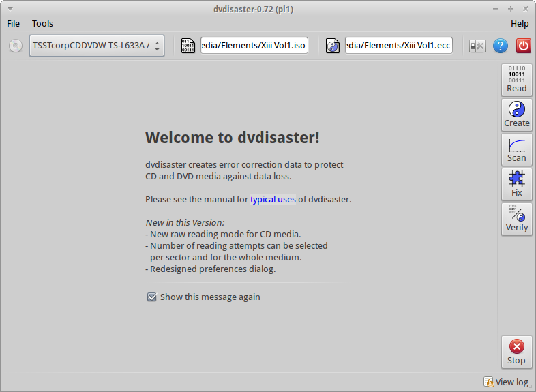Start a medium Scan
Image resolution: width=536 pixels, height=392 pixels.
pos(516,149)
